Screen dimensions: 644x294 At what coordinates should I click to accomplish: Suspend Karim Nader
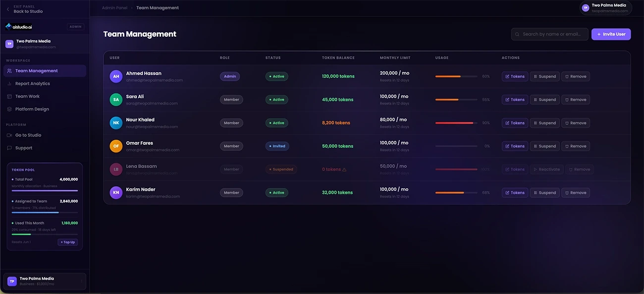click(545, 193)
